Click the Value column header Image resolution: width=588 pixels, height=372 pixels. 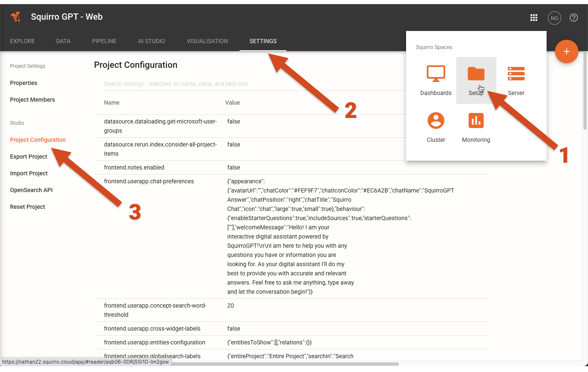pyautogui.click(x=233, y=103)
